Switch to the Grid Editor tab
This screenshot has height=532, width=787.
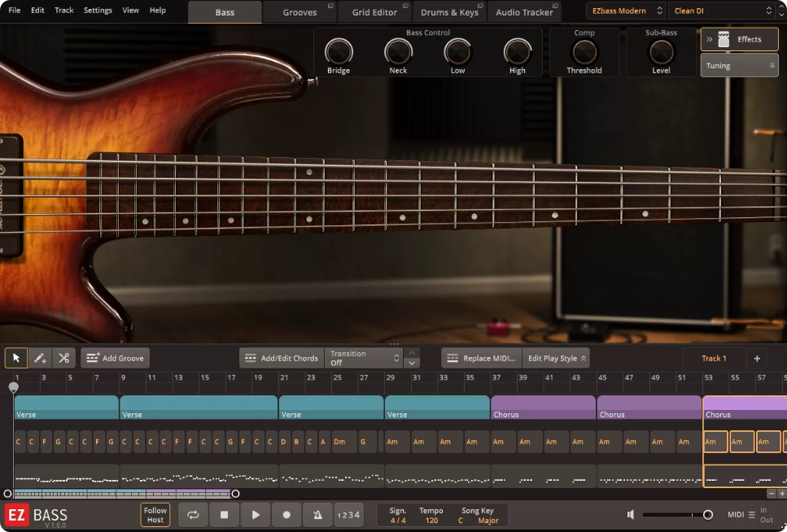click(x=374, y=12)
